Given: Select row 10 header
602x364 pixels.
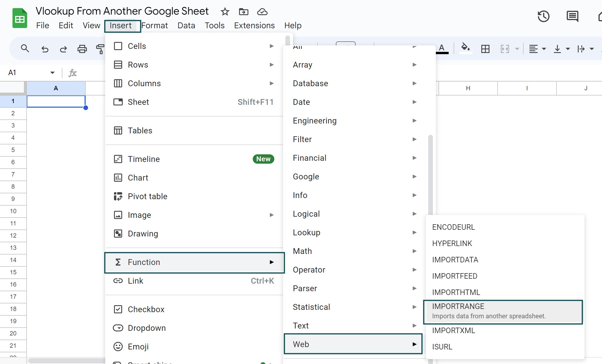Looking at the screenshot, I should pos(13,211).
